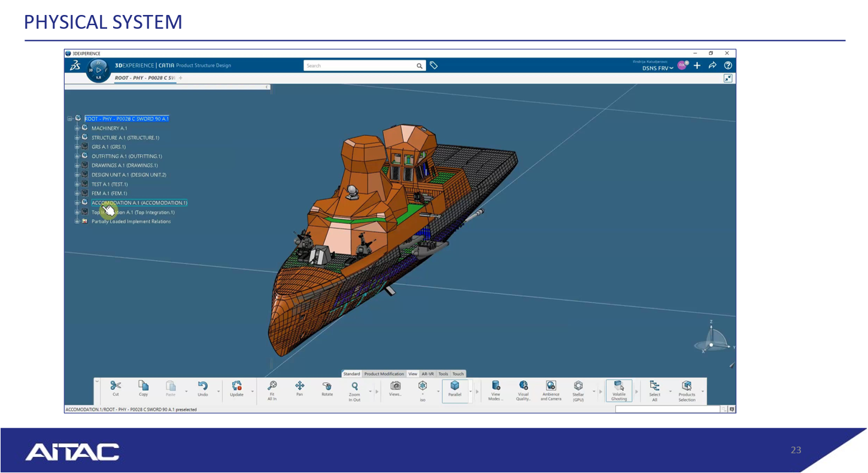Open the DSNS FRV dropdown
Screen dimensions: 868x473
tap(658, 68)
